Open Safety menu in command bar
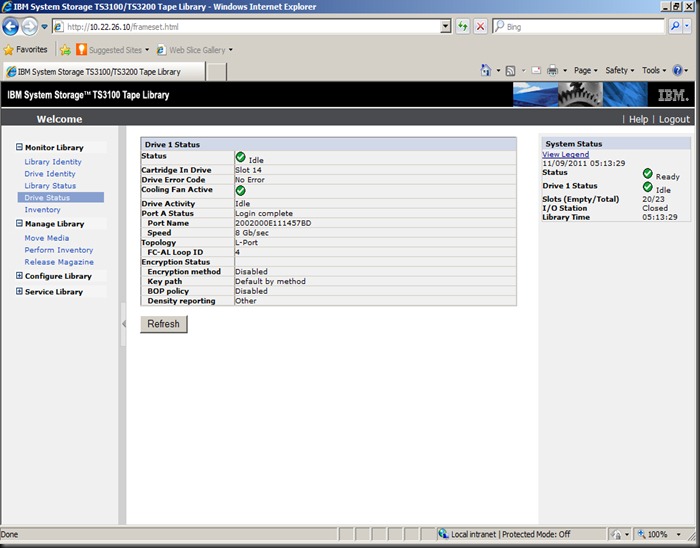Image resolution: width=700 pixels, height=548 pixels. pos(619,71)
